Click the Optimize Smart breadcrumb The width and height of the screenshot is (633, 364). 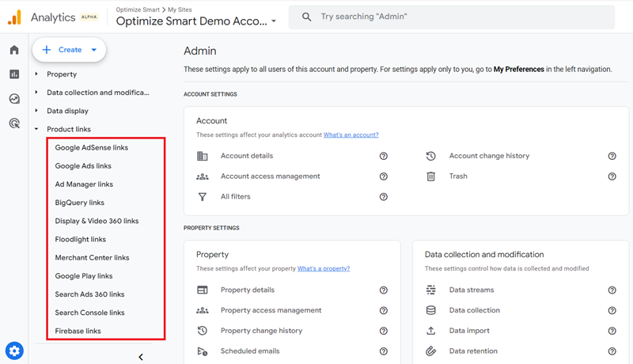click(138, 9)
